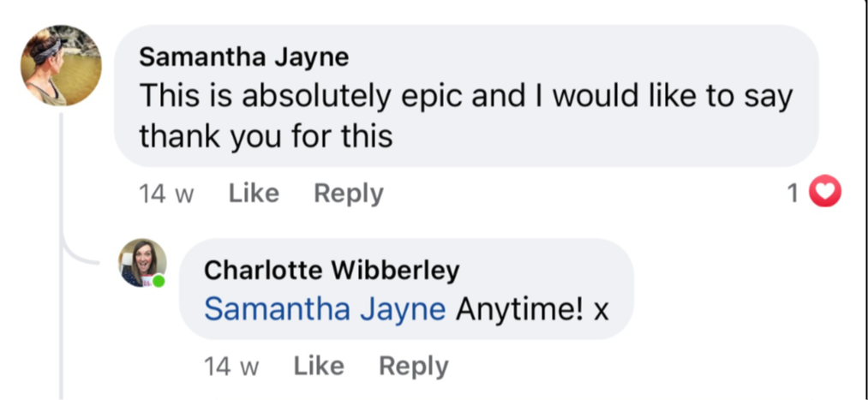Open Samantha Jayne's profile picture
Screen dimensions: 868x400
tap(61, 66)
